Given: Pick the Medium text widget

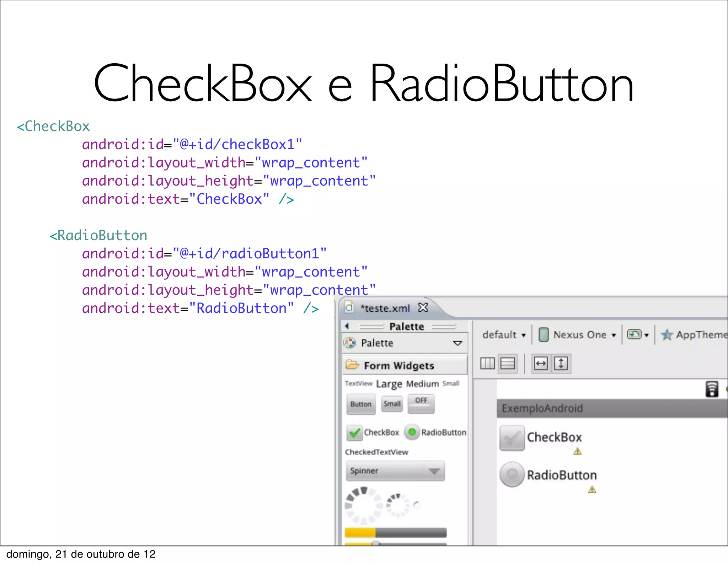Looking at the screenshot, I should (422, 384).
